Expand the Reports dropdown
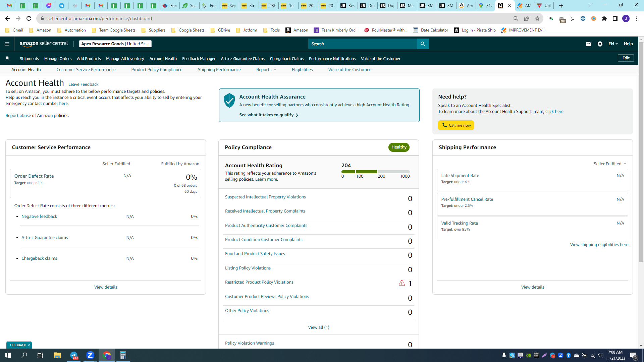The height and width of the screenshot is (362, 644). (x=266, y=70)
